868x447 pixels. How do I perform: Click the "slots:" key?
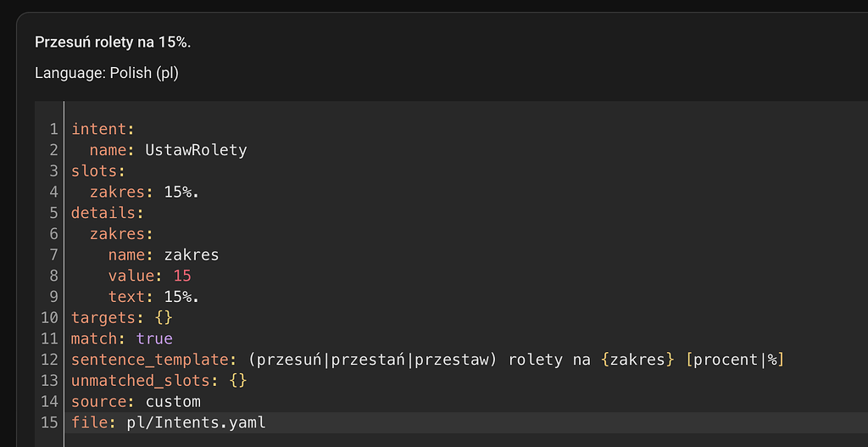tap(94, 171)
